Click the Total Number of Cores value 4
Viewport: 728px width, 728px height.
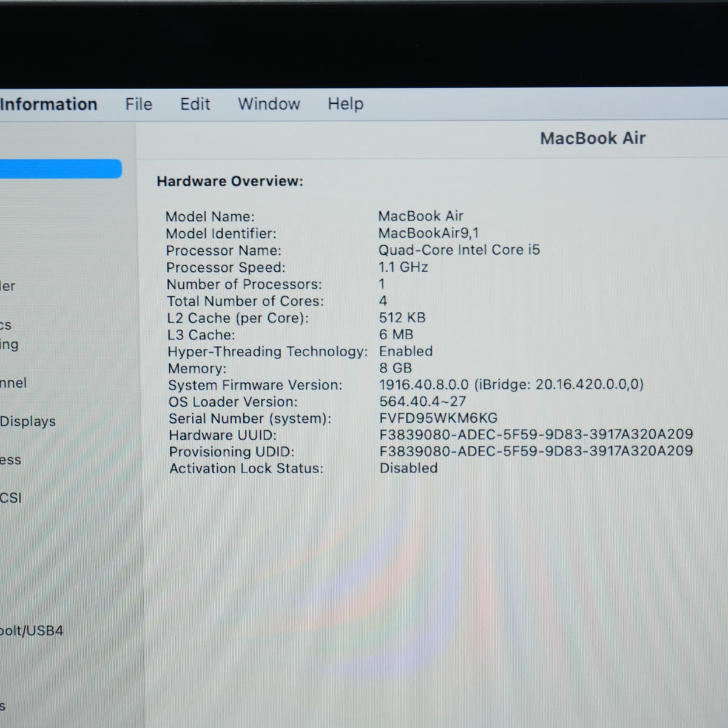click(x=383, y=301)
